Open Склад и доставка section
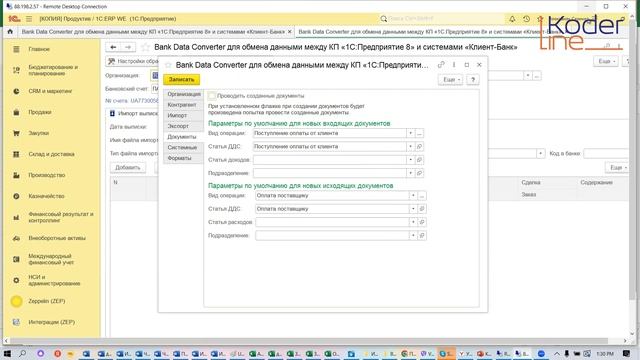Viewport: 640px width, 360px height. point(51,154)
